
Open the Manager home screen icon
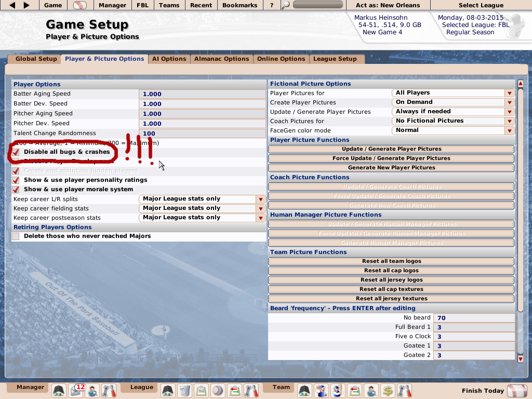pos(59,390)
